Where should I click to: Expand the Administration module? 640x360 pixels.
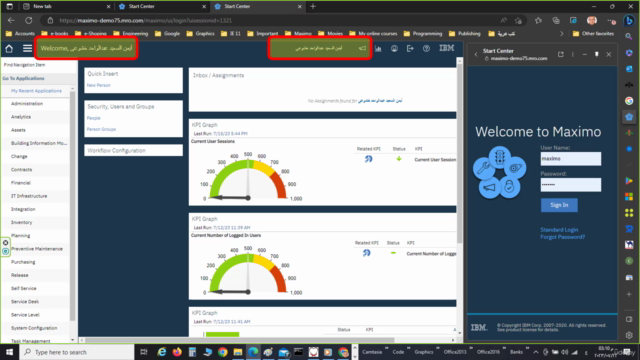[x=27, y=104]
